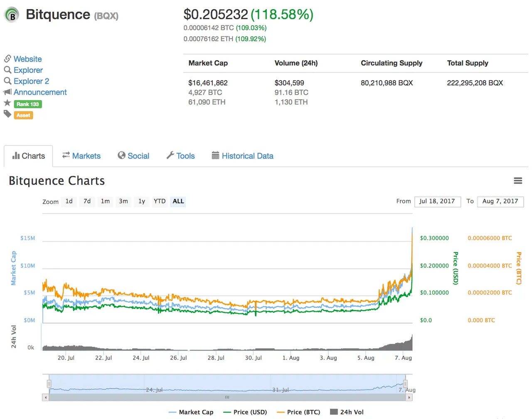Click the price value $0.205232
The width and height of the screenshot is (532, 419).
(216, 15)
